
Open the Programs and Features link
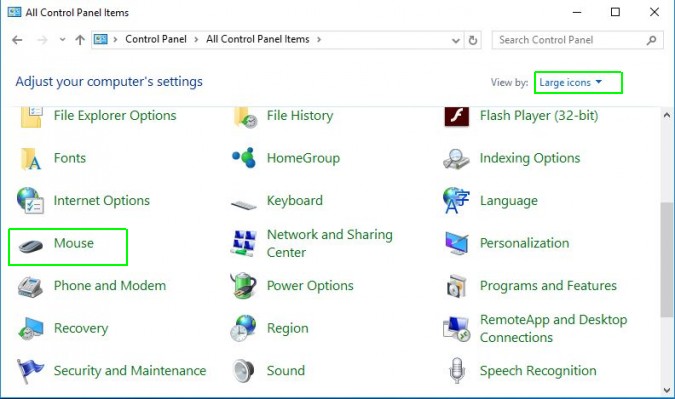click(548, 286)
